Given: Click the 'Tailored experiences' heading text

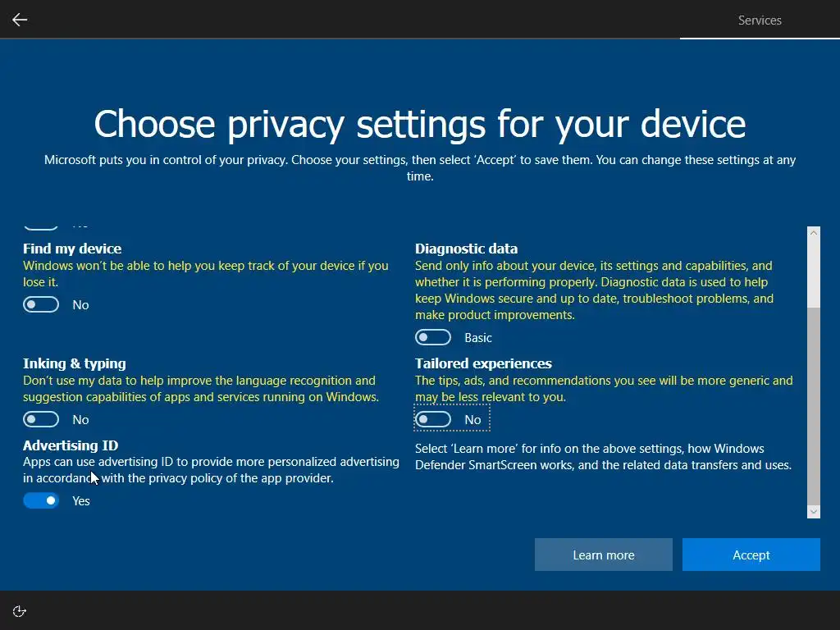Looking at the screenshot, I should 483,363.
